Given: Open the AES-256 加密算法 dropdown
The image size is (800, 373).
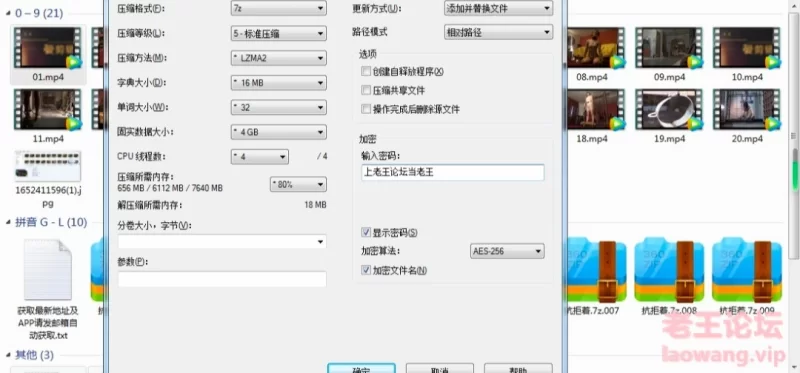Looking at the screenshot, I should [507, 251].
